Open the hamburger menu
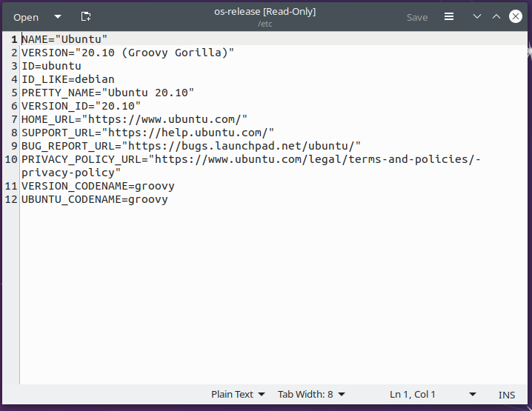 [449, 16]
